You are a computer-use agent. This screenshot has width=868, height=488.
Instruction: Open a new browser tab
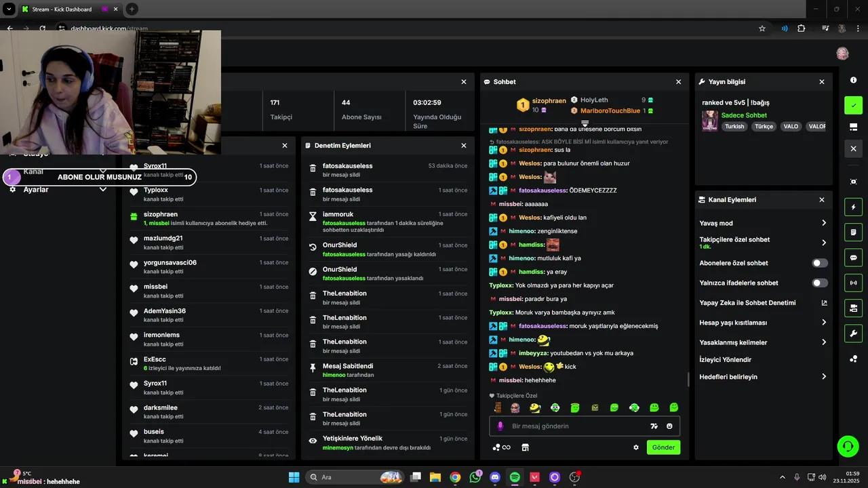coord(132,9)
